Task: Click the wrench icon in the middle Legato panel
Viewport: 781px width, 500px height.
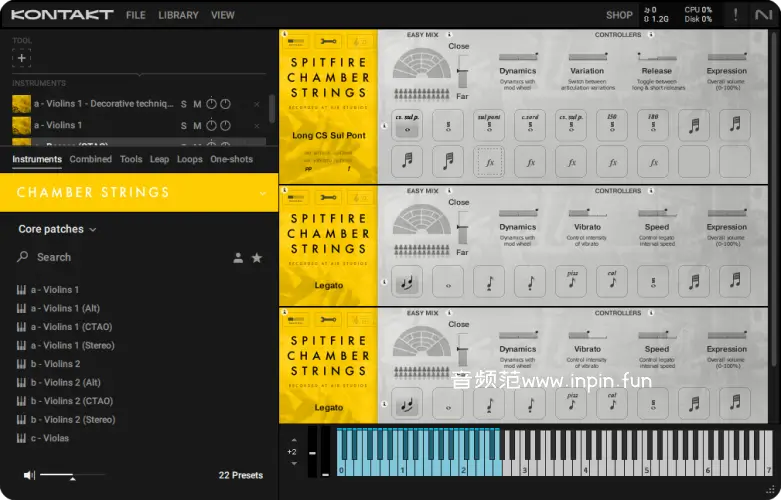Action: click(328, 198)
